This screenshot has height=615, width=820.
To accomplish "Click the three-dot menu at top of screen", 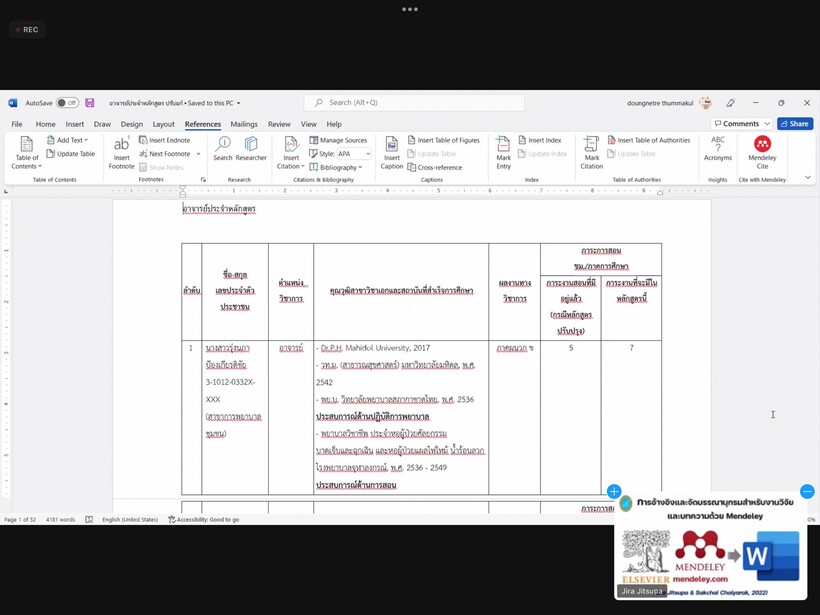I will (x=410, y=9).
